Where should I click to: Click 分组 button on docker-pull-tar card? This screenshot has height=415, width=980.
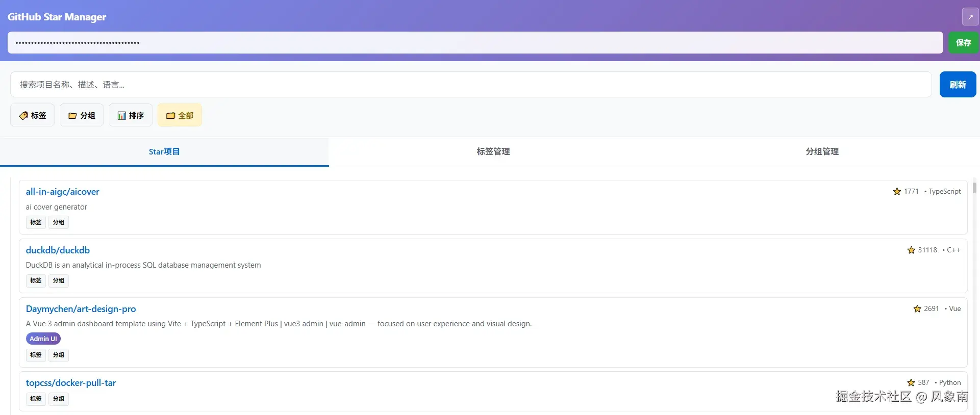click(59, 399)
